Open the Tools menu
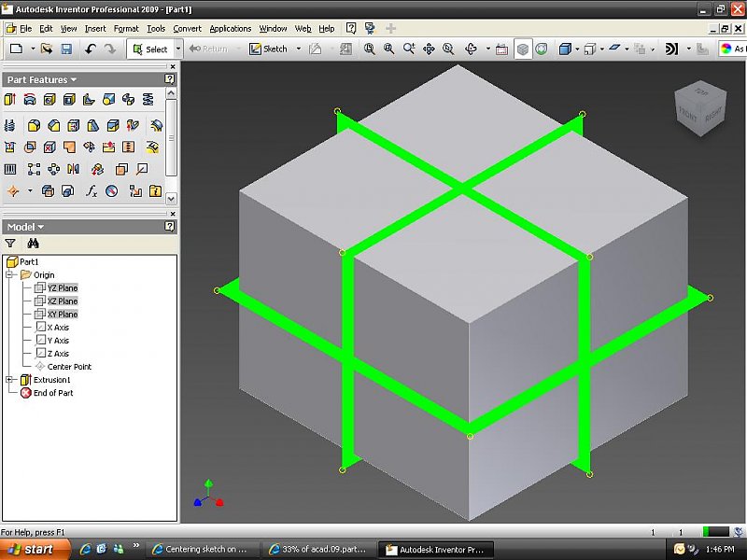The image size is (747, 560). (156, 29)
